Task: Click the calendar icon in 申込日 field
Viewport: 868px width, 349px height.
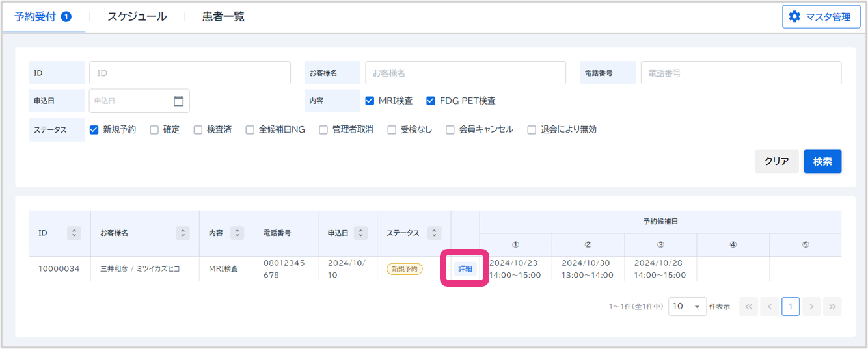Action: 179,101
